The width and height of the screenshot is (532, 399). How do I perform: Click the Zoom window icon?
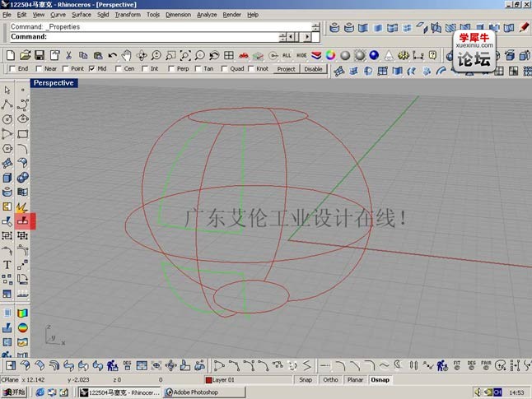170,55
